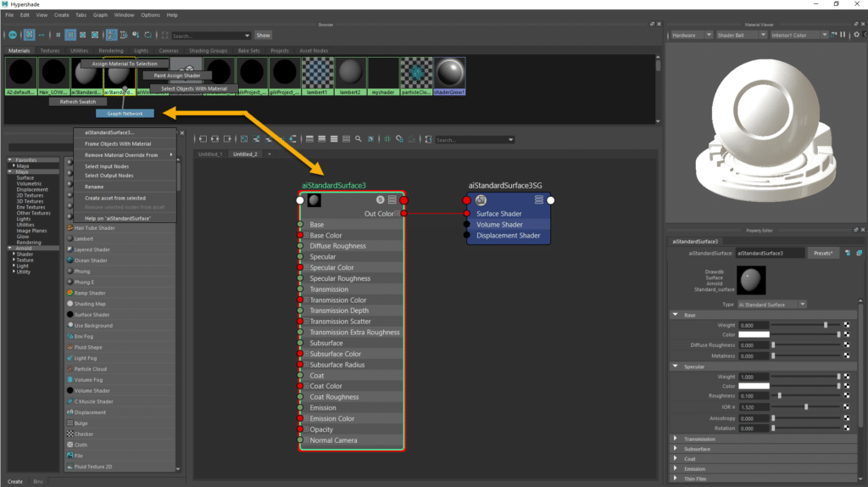Open the node editor search dropdown arrow

tap(510, 140)
